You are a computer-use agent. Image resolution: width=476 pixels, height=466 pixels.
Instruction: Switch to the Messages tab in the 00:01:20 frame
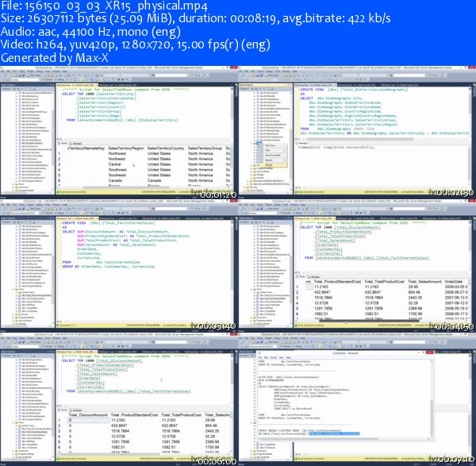[x=76, y=144]
